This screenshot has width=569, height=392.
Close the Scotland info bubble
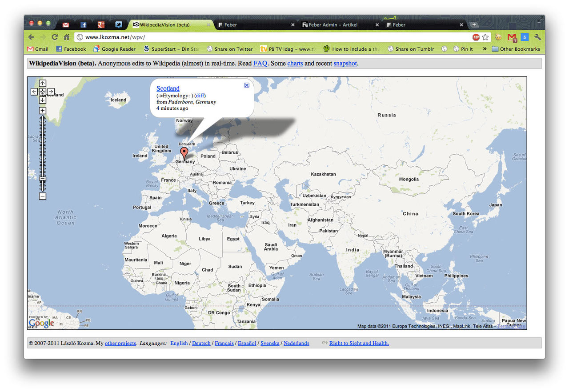[247, 85]
